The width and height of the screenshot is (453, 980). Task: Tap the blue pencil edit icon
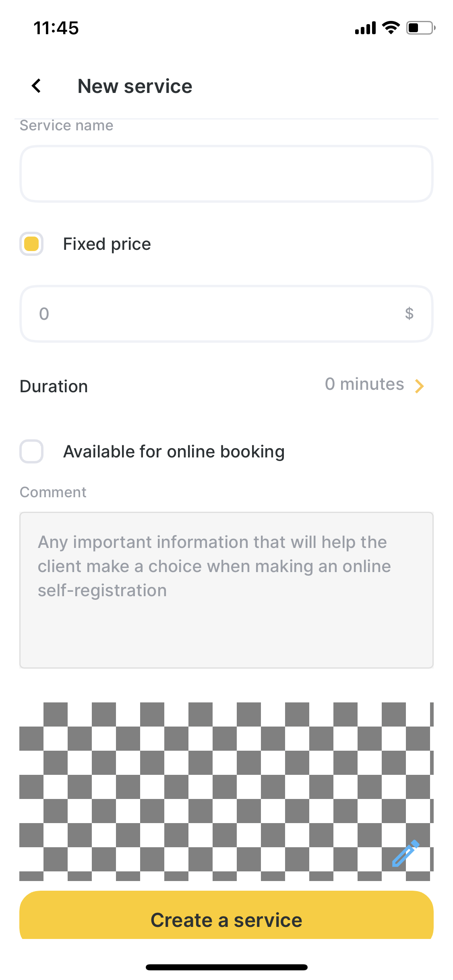coord(405,853)
